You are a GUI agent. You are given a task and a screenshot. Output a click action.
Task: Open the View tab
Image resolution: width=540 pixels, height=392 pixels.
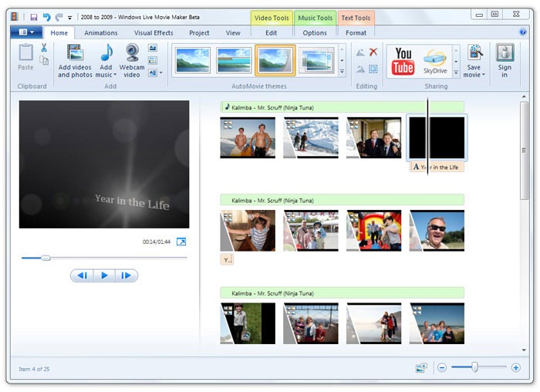233,32
